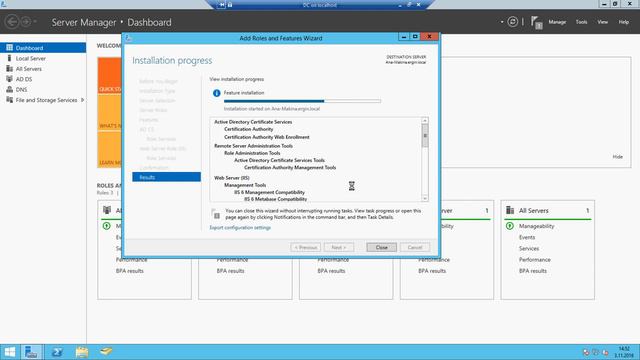Click the File and Storage Services icon
Image resolution: width=640 pixels, height=360 pixels.
(x=9, y=100)
